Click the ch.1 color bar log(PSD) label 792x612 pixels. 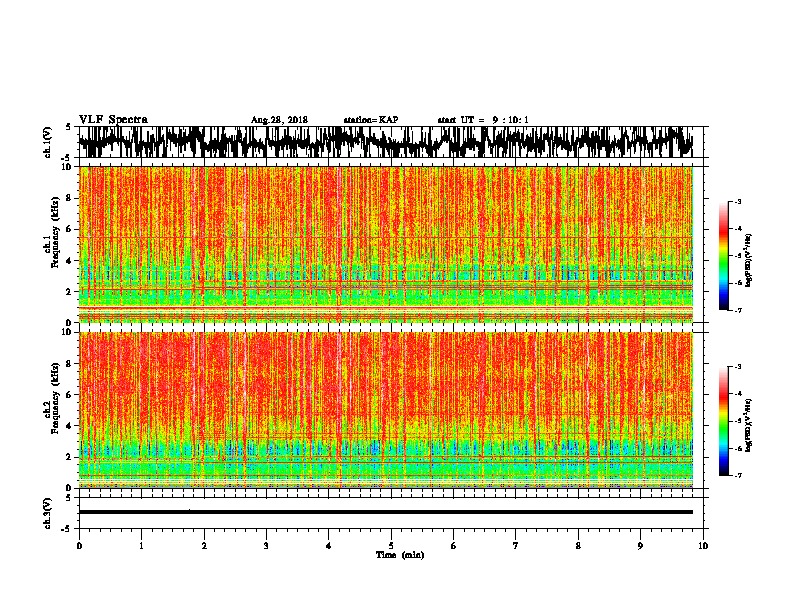[749, 261]
